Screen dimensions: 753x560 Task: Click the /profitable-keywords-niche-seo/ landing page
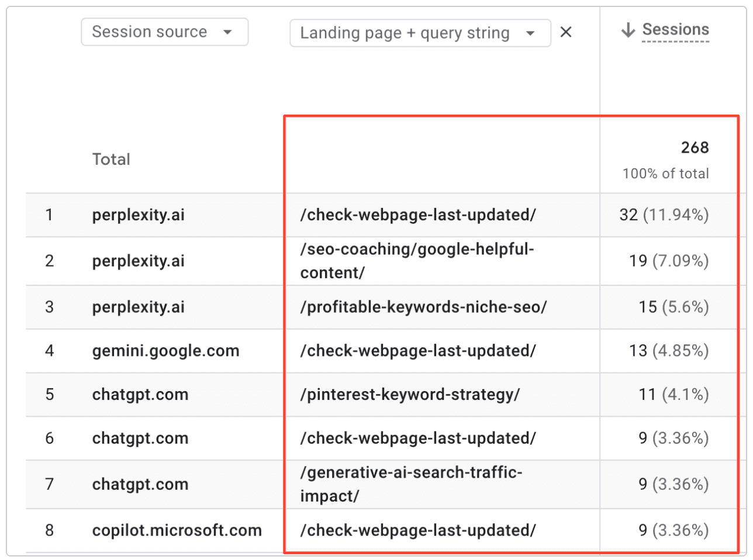click(423, 307)
